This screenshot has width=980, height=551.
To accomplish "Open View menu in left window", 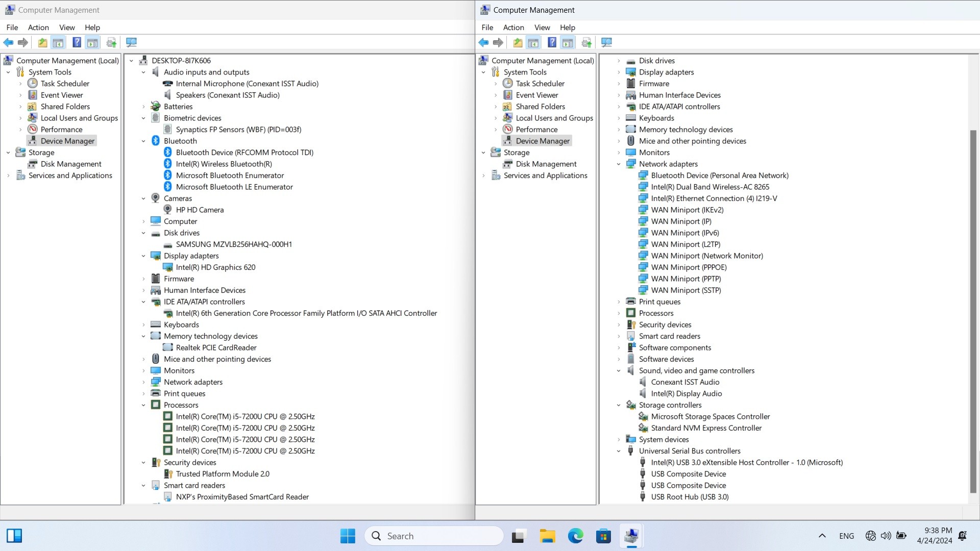I will click(67, 28).
